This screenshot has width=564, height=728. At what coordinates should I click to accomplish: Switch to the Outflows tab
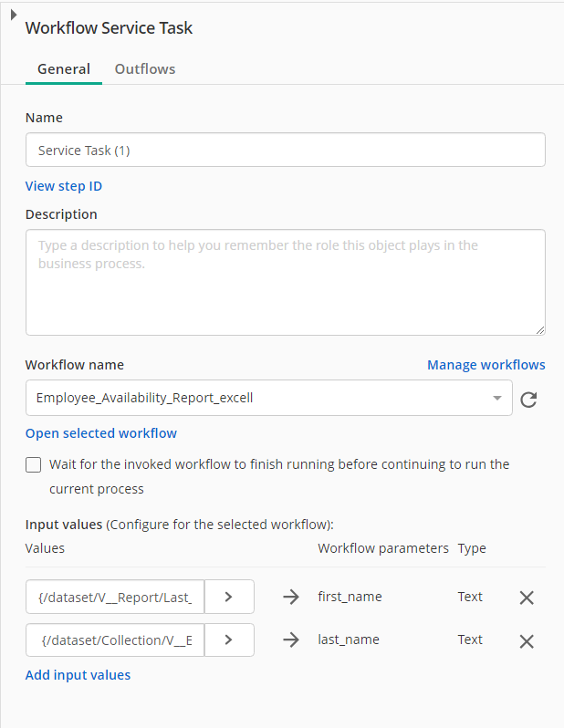pyautogui.click(x=145, y=69)
